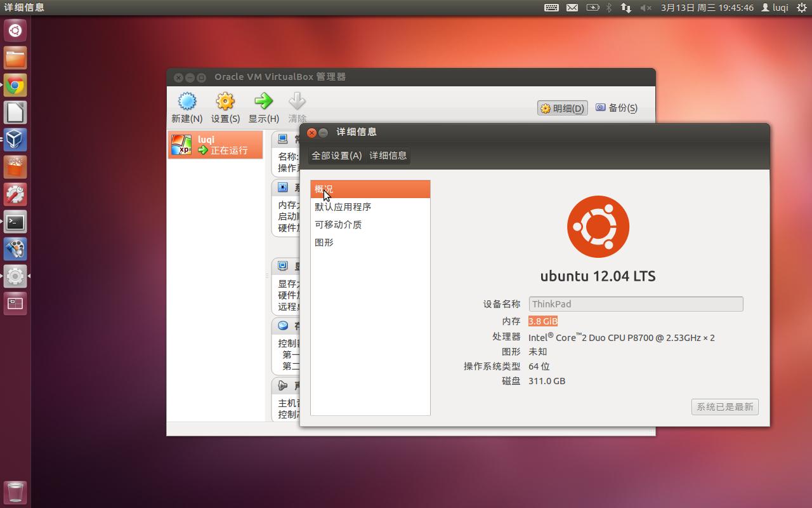Open the Trash in the launcher
Screen dimensions: 812x508
point(15,492)
